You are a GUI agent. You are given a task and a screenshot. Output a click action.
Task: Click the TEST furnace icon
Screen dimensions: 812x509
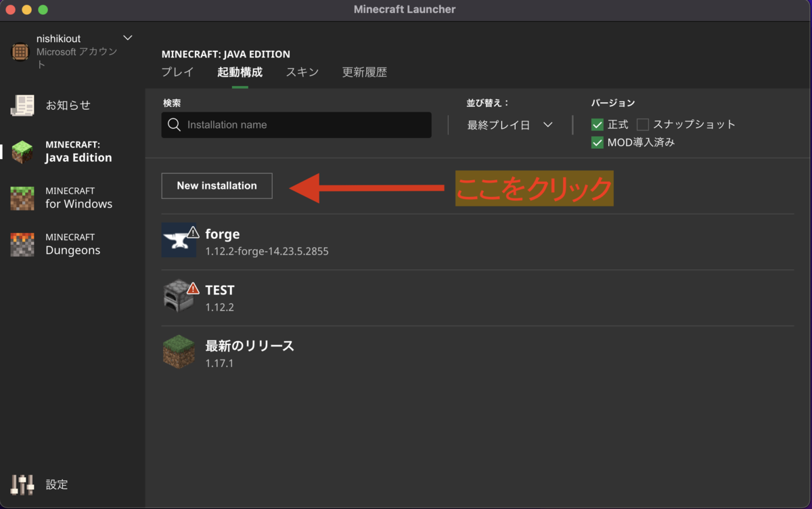(x=179, y=296)
